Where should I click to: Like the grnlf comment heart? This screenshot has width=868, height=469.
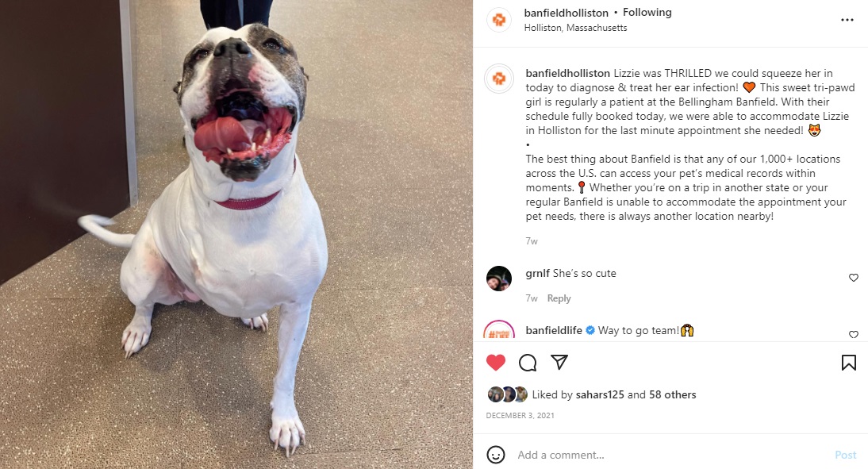pyautogui.click(x=854, y=278)
